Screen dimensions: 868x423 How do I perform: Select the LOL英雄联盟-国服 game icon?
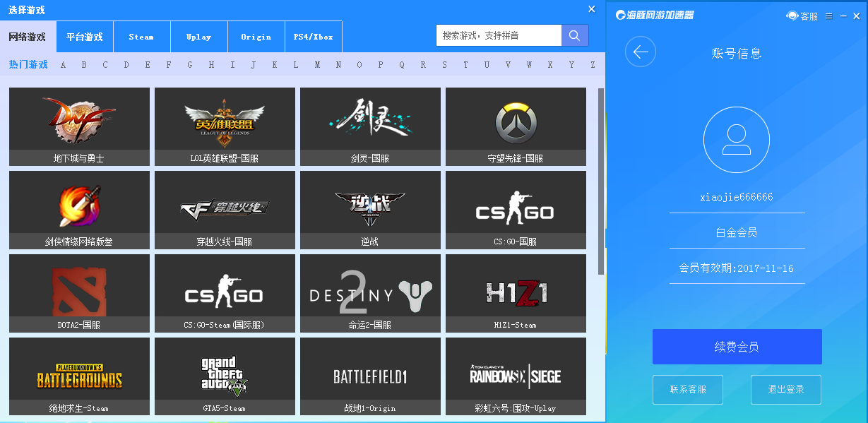click(x=224, y=120)
